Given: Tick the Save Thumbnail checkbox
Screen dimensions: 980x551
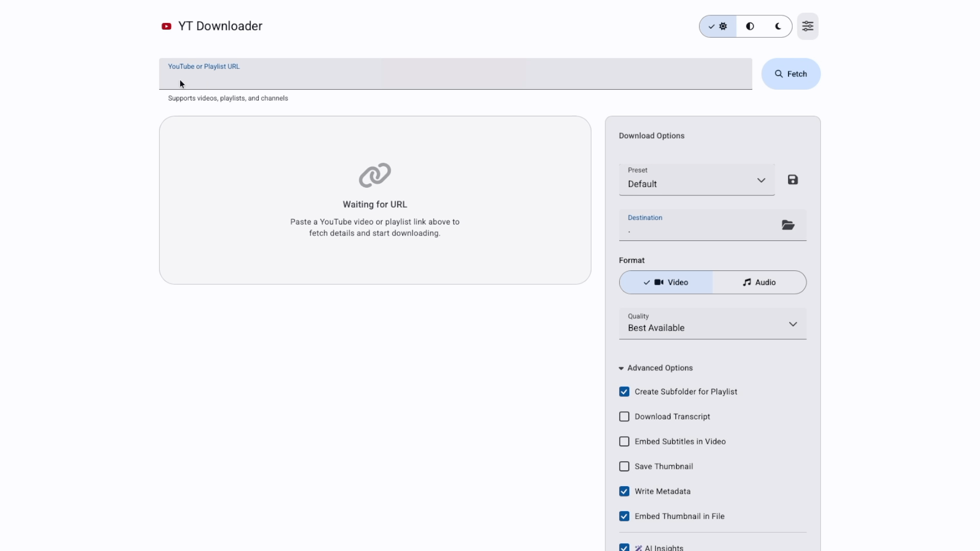Looking at the screenshot, I should pyautogui.click(x=624, y=467).
